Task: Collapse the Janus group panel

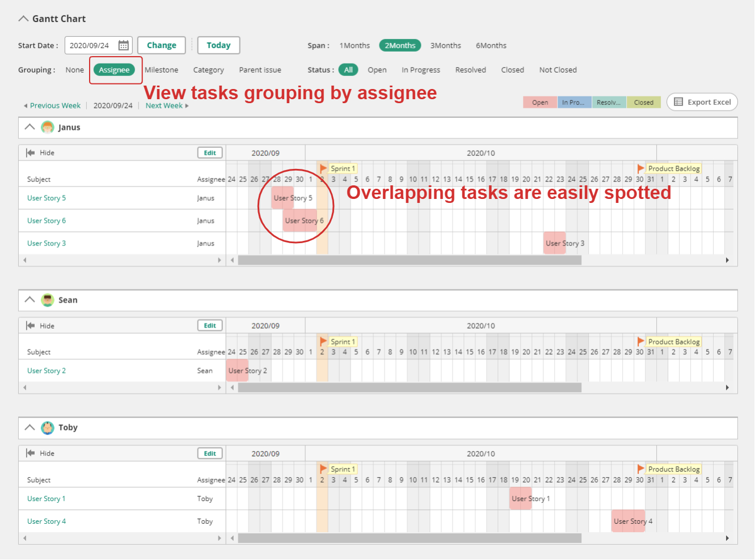Action: pyautogui.click(x=29, y=127)
